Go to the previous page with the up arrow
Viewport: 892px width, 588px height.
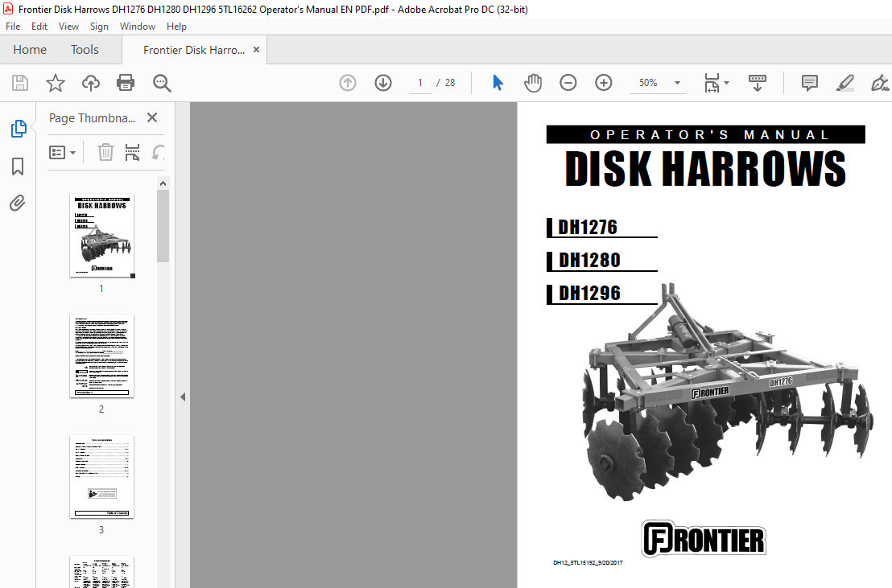pyautogui.click(x=348, y=83)
